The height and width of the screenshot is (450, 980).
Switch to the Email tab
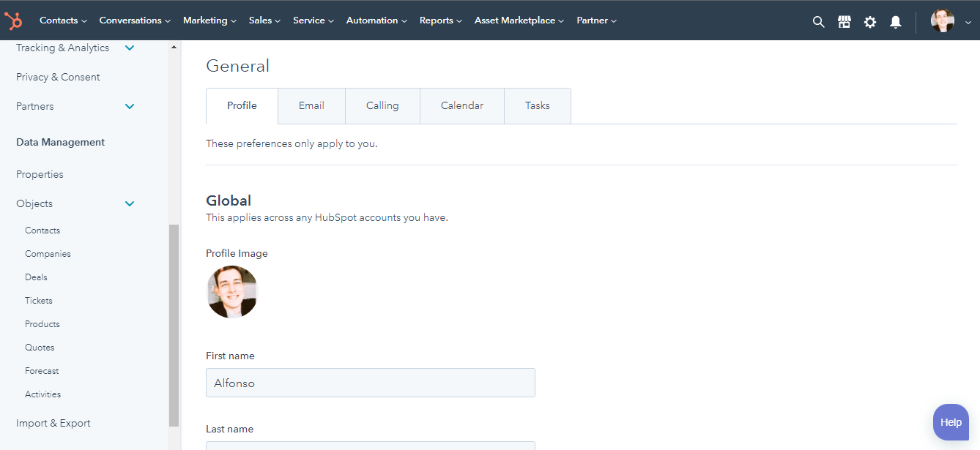coord(311,105)
